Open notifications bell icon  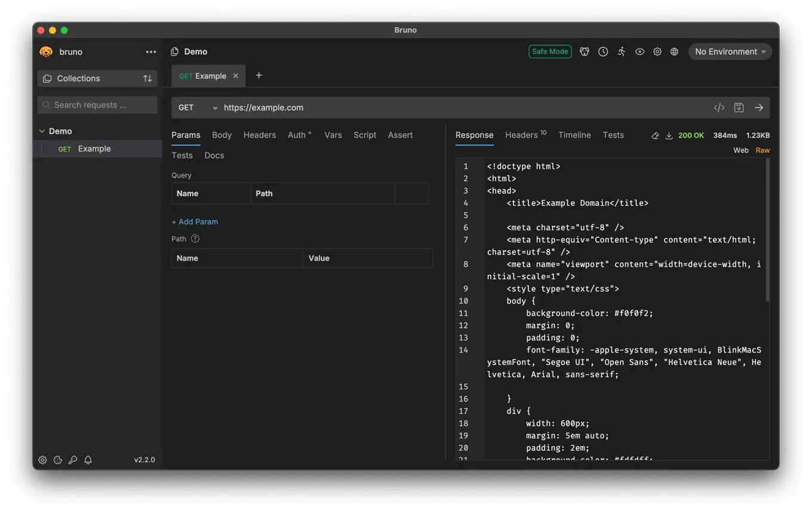click(88, 460)
